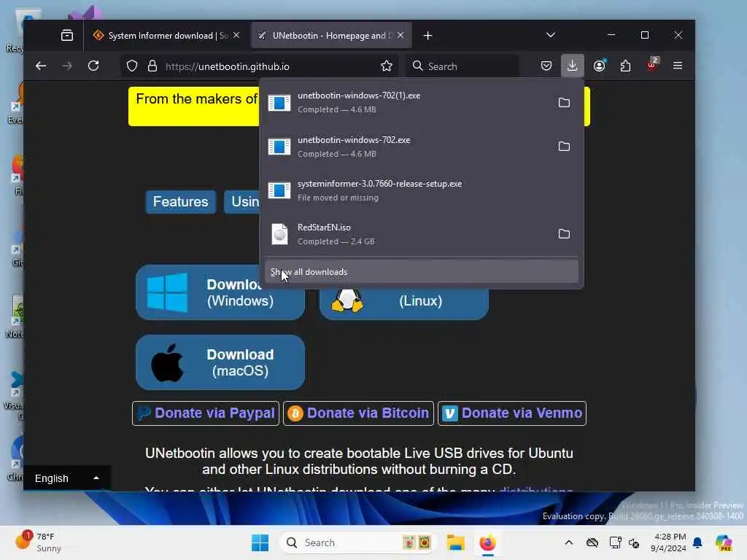Open the unetbootin-windows-702(1).exe download

(x=407, y=102)
